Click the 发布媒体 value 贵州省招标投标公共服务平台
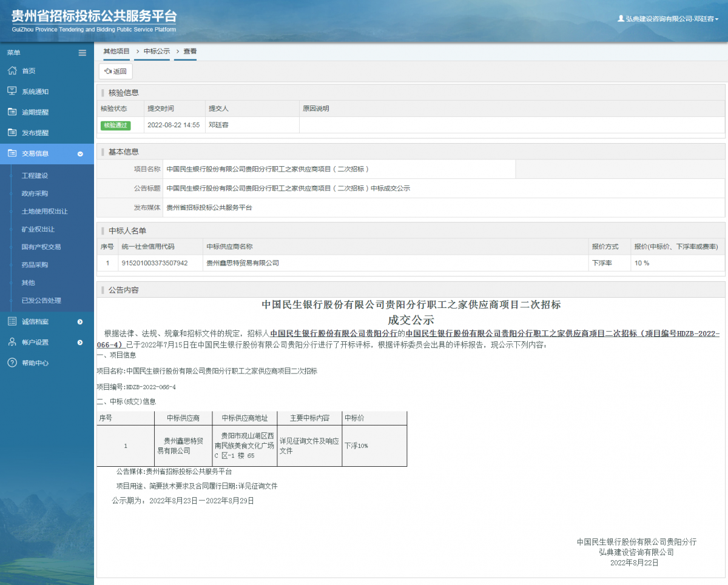 pyautogui.click(x=209, y=207)
